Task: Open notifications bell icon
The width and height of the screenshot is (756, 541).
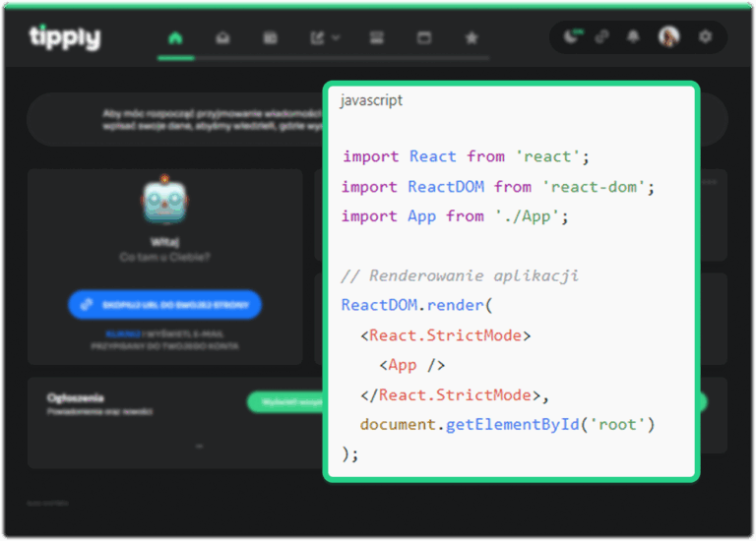Action: 633,36
